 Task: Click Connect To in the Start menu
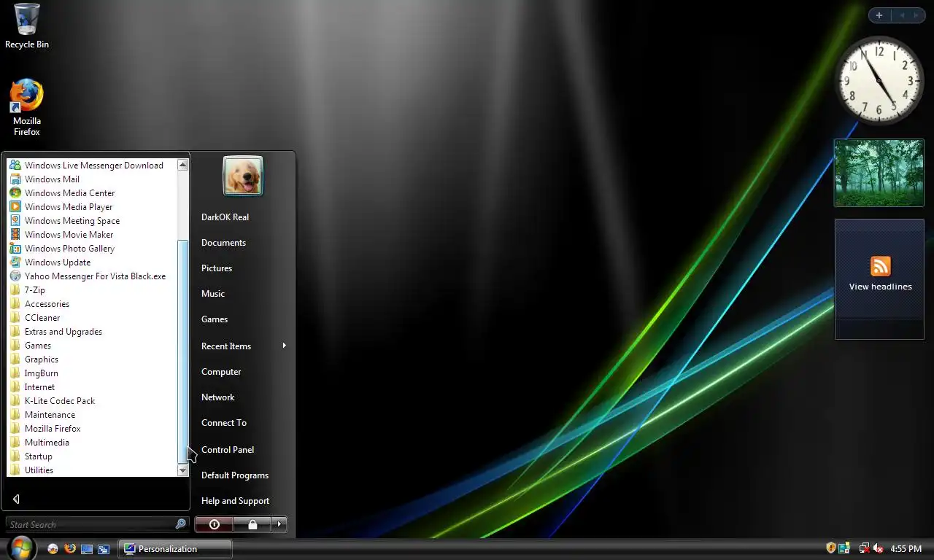[224, 423]
